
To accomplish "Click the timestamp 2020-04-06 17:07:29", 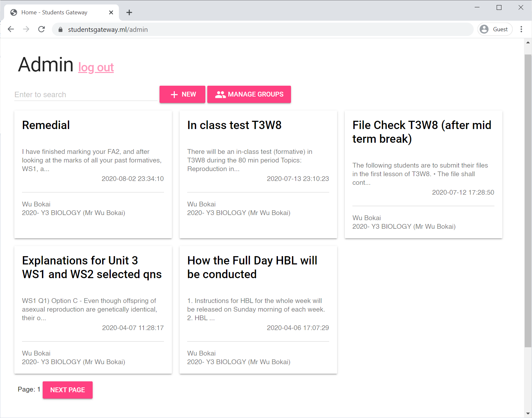I will pyautogui.click(x=298, y=328).
